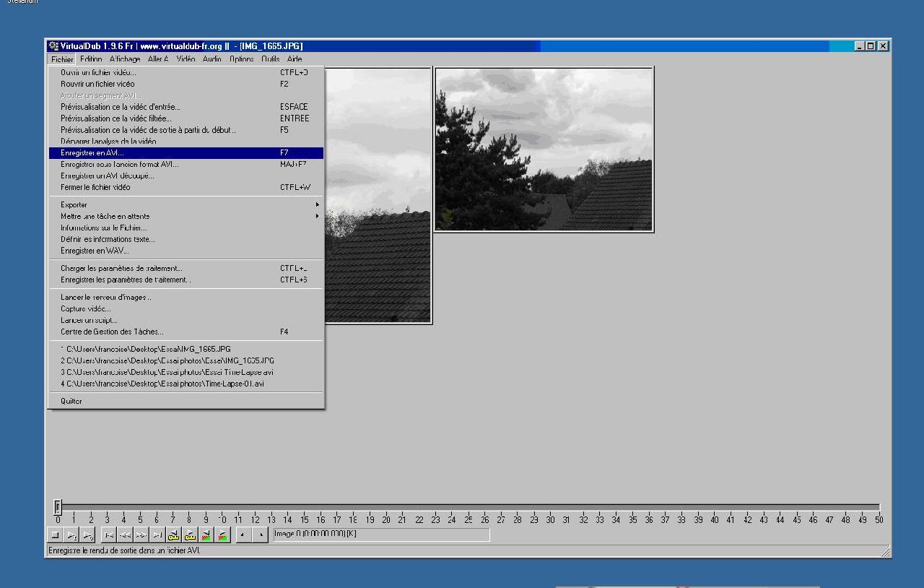Viewport: 924px width, 588px height.
Task: Step backward one frame button
Action: [125, 535]
